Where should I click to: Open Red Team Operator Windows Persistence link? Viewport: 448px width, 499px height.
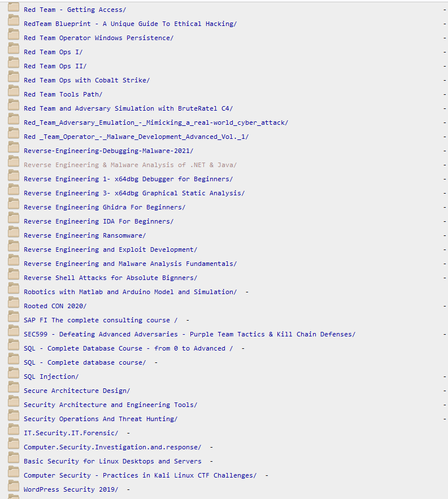click(99, 38)
